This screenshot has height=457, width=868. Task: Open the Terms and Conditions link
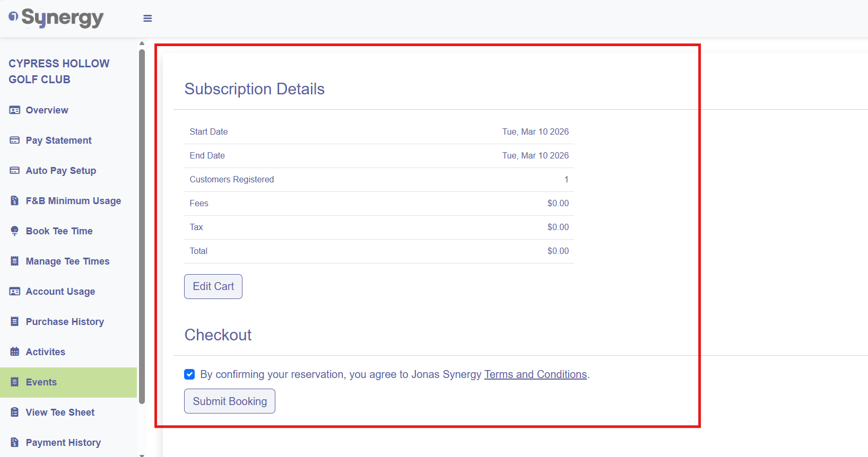pyautogui.click(x=535, y=375)
